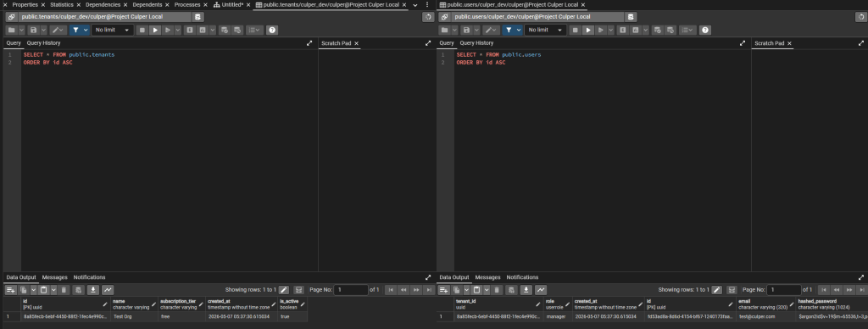Switch to Query History tab in tenants panel
Screen dimensions: 868x329
pos(44,43)
